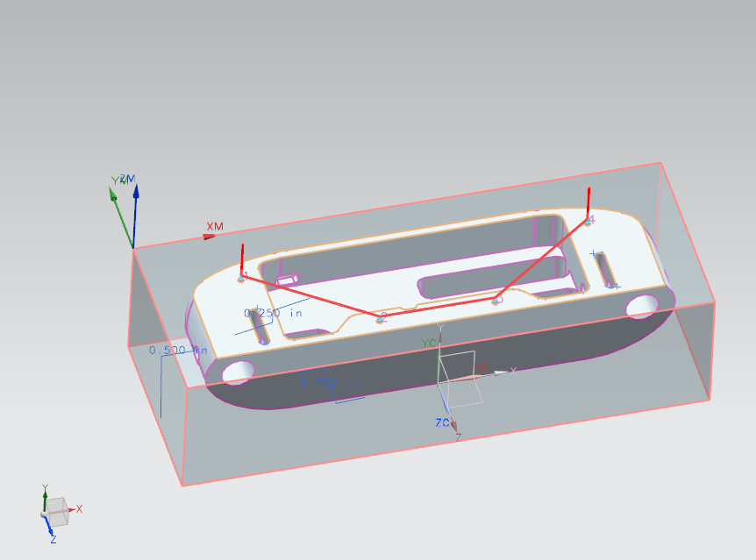This screenshot has width=756, height=560.
Task: Select the small slot on right end
Action: click(605, 267)
